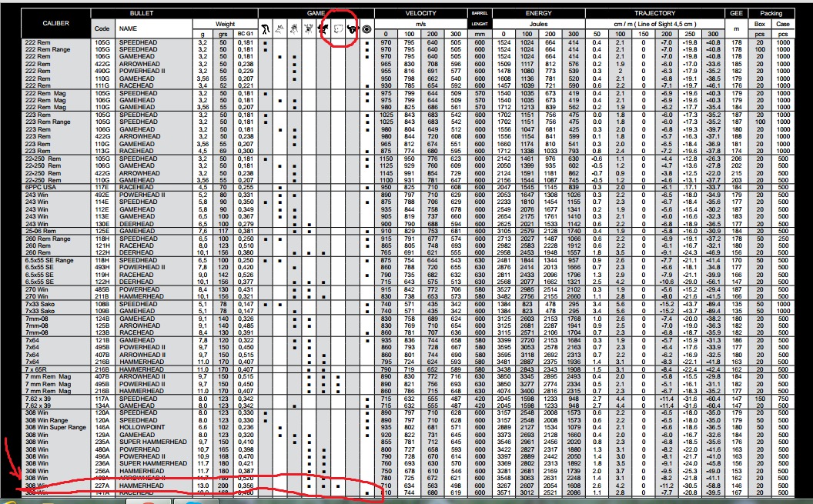Click the Line of Sight 4,5 cm header
The image size is (813, 504).
(655, 24)
